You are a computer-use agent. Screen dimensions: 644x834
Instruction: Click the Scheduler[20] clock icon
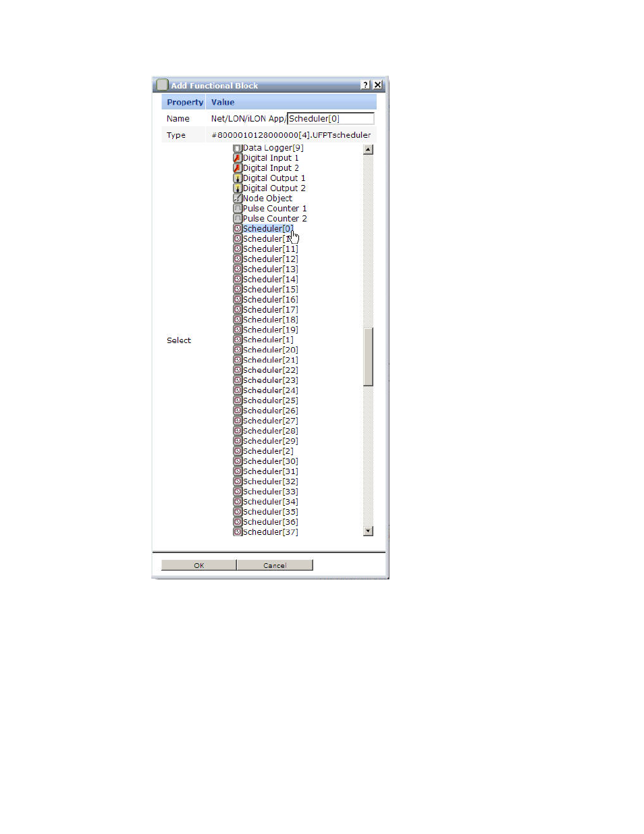[x=238, y=350]
